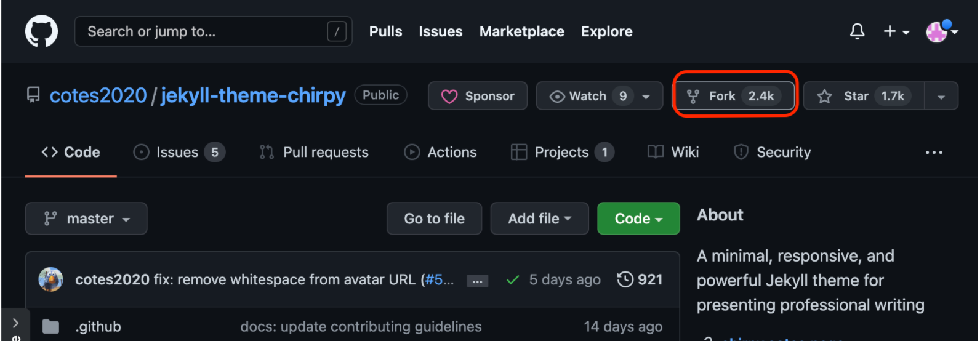The width and height of the screenshot is (980, 341).
Task: Open the cotes2020 owner profile link
Action: click(98, 95)
